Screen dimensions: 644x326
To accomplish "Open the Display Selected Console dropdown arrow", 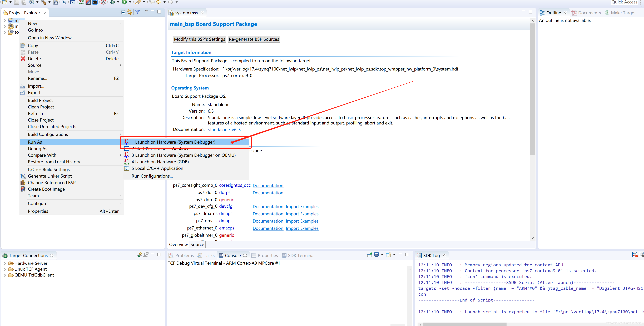I will click(x=382, y=255).
